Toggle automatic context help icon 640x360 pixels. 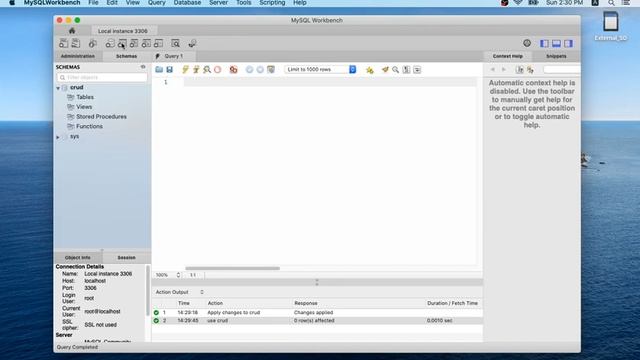530,70
